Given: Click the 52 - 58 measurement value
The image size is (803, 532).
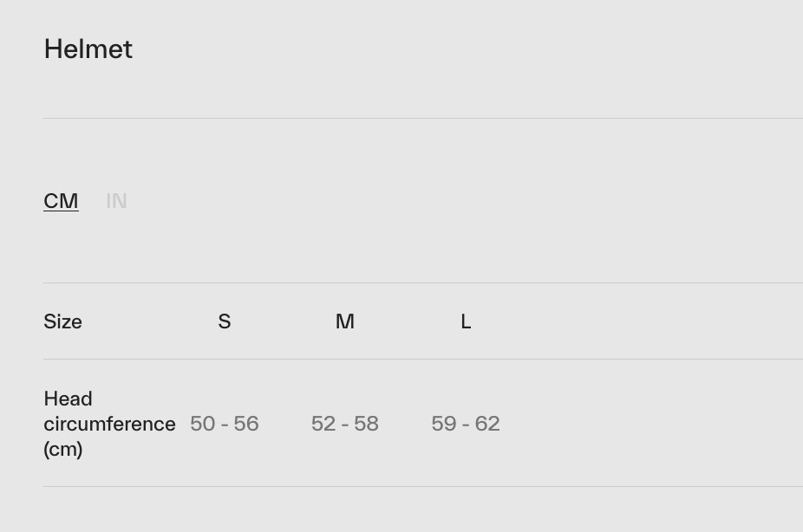Looking at the screenshot, I should click(345, 424).
